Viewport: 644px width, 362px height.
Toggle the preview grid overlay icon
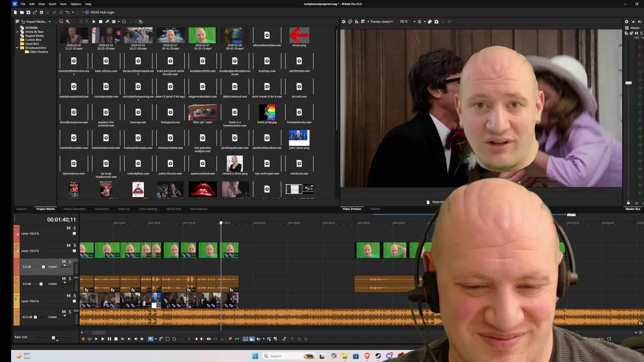point(421,22)
